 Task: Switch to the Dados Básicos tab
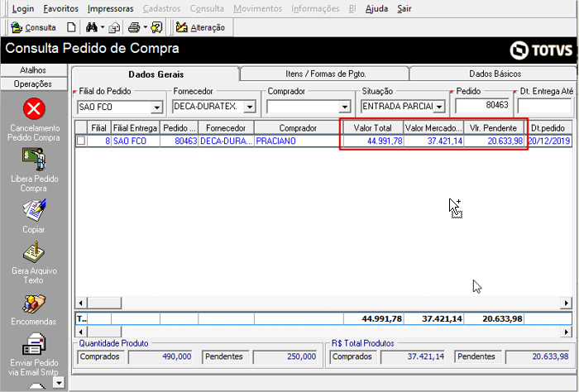[x=495, y=74]
